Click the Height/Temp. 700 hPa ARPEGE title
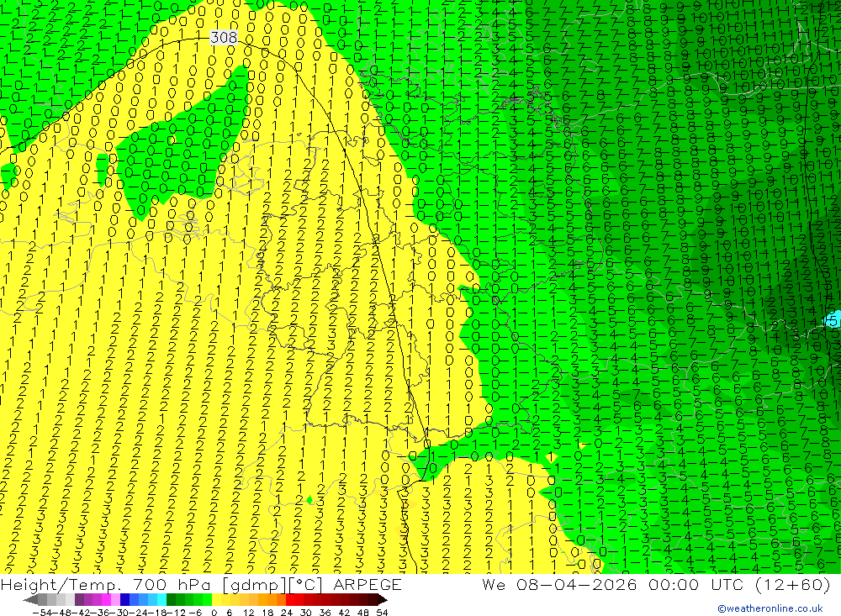Viewport: 841px width, 616px height. point(201,584)
